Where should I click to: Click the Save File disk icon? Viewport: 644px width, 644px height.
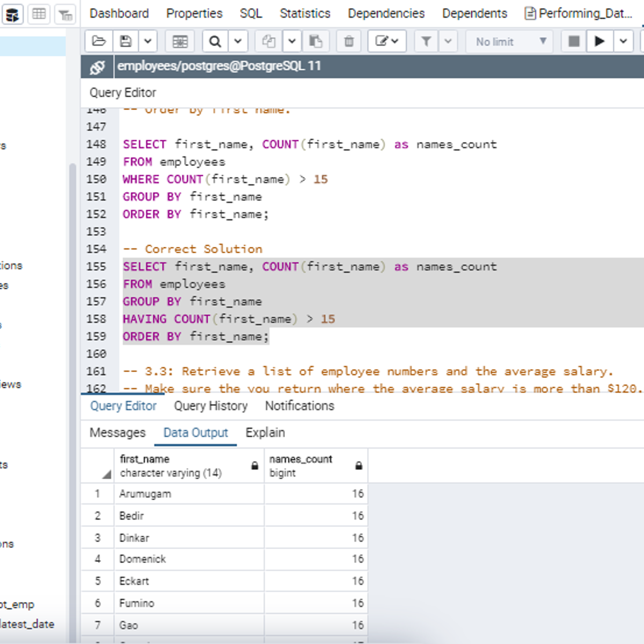(x=126, y=41)
